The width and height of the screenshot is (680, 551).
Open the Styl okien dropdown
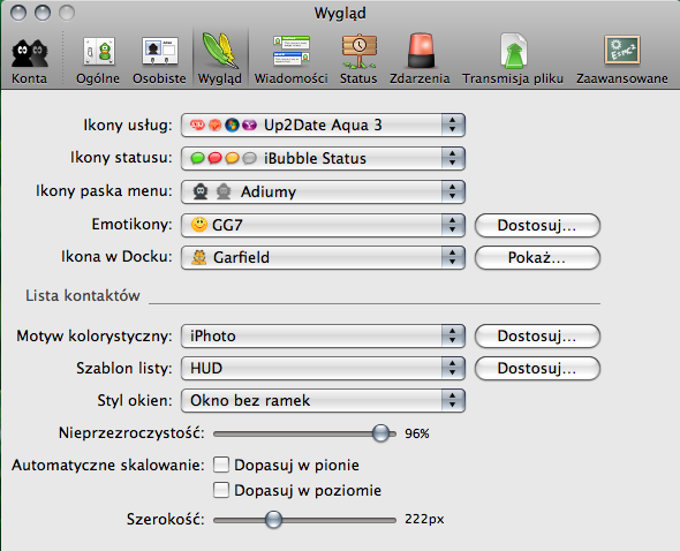323,401
